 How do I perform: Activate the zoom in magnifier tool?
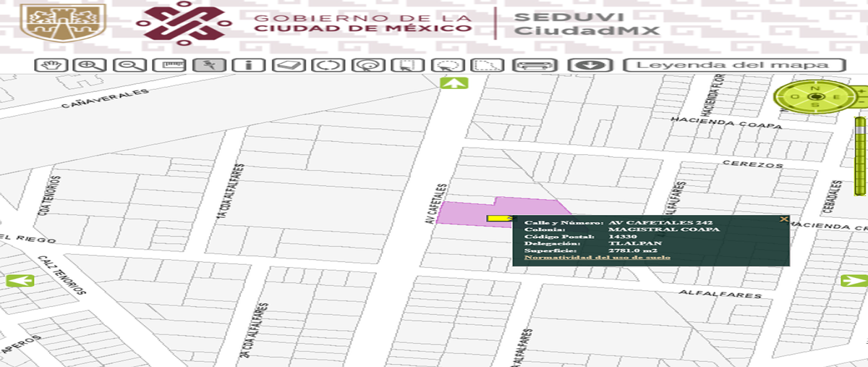[90, 64]
